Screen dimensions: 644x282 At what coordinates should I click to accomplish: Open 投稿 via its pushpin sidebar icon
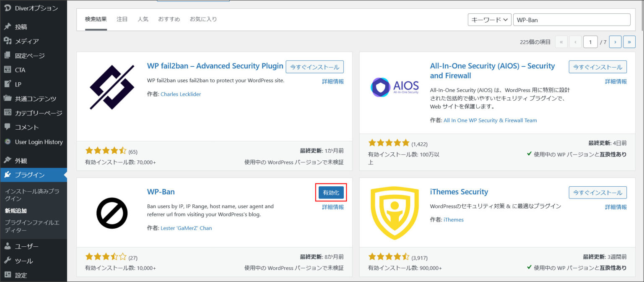(x=8, y=26)
